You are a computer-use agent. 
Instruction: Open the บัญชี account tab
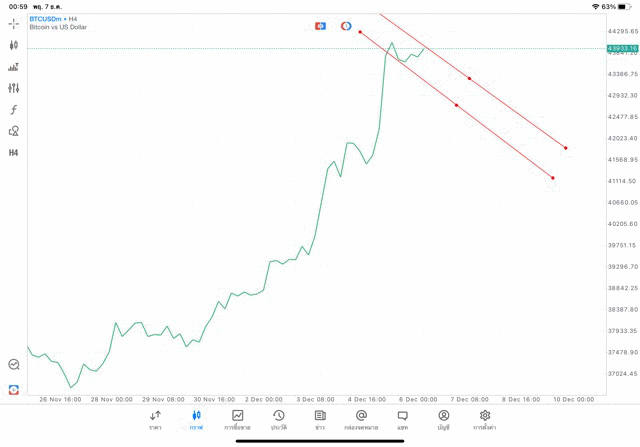click(x=443, y=419)
